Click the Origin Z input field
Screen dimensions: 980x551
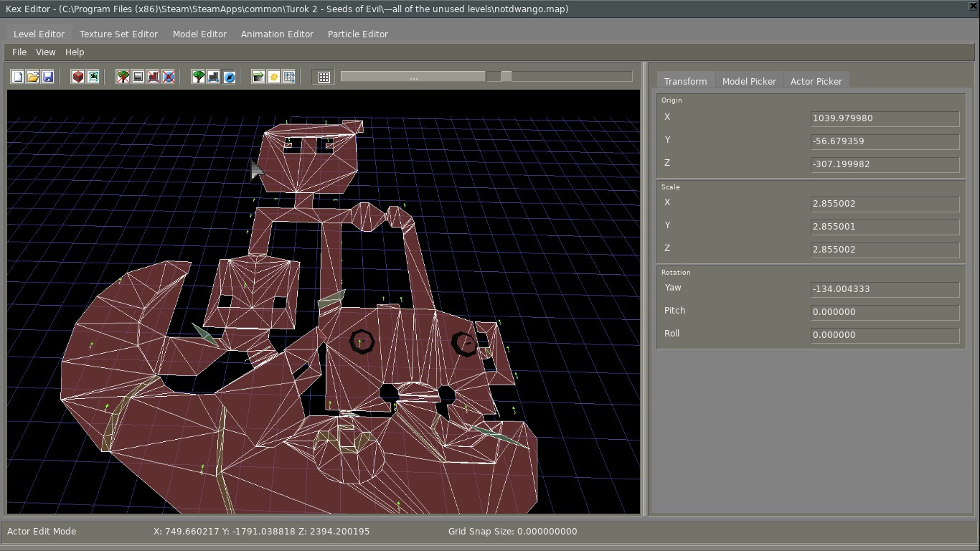coord(885,164)
